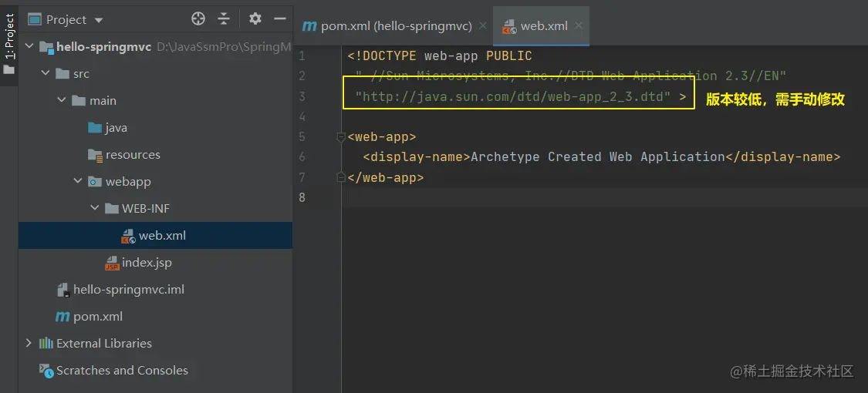Open Project panel settings gear

point(255,18)
